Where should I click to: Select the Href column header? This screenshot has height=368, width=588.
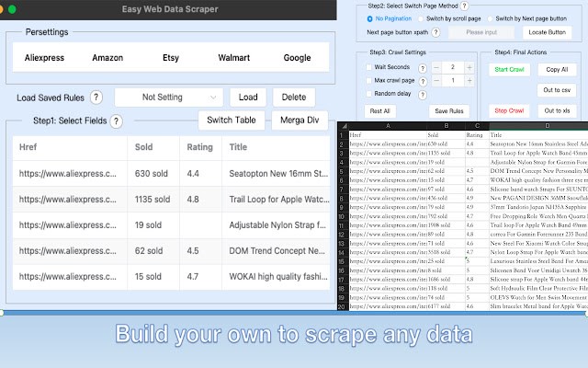pyautogui.click(x=70, y=147)
